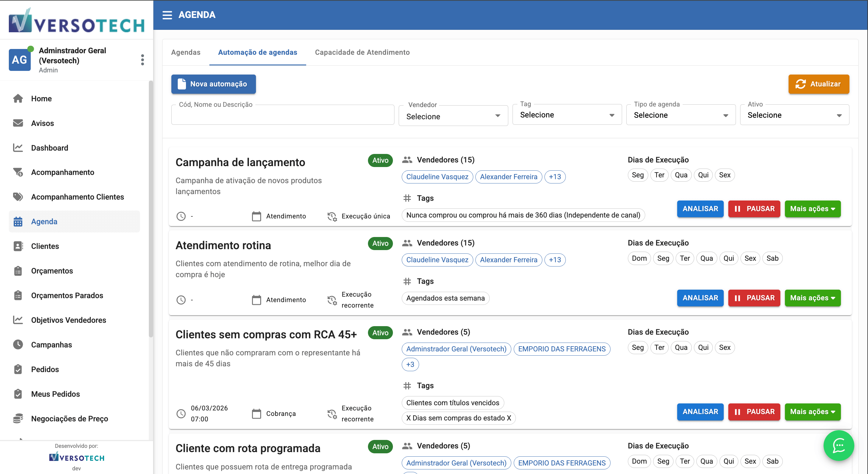Expand Mais ações on Campanha de lançamento
Viewport: 868px width, 474px height.
[813, 209]
